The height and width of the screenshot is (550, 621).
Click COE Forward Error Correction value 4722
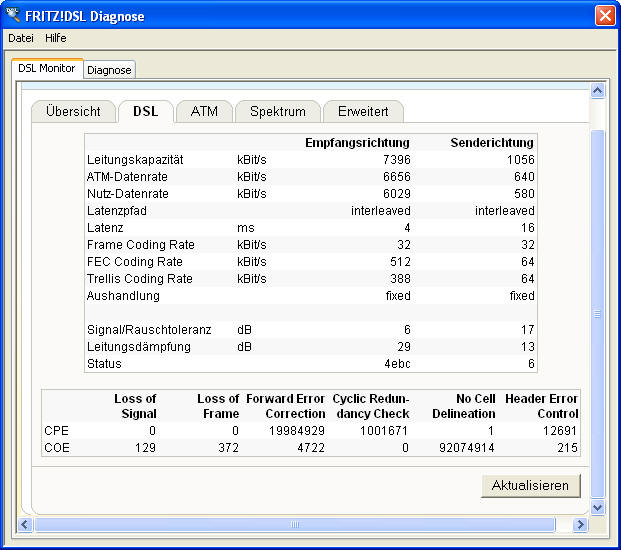311,448
